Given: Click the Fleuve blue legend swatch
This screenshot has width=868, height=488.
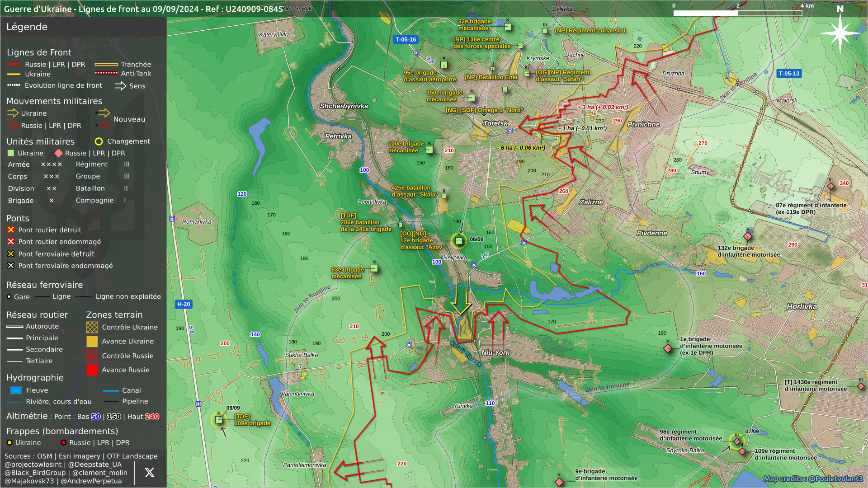Looking at the screenshot, I should pos(16,390).
